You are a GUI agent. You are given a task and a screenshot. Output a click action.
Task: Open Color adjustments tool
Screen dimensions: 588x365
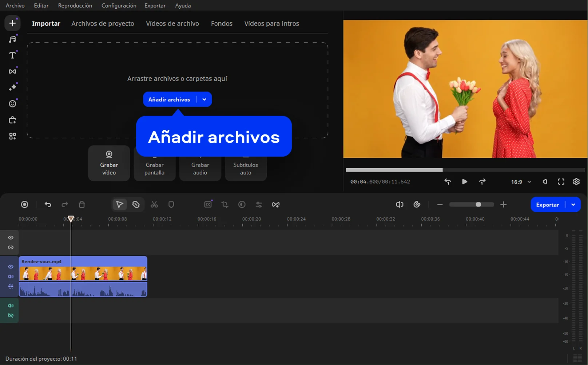point(242,205)
